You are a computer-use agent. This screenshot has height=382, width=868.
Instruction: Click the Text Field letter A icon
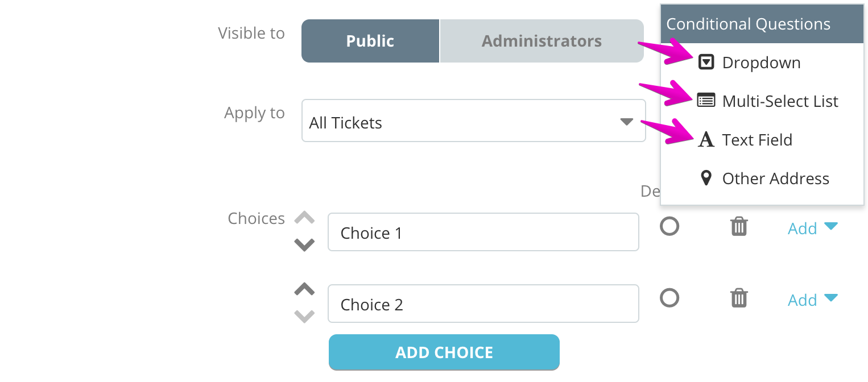pos(706,139)
